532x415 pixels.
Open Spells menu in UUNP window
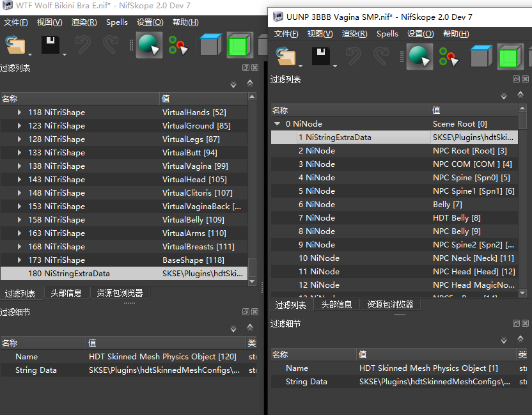[x=387, y=34]
